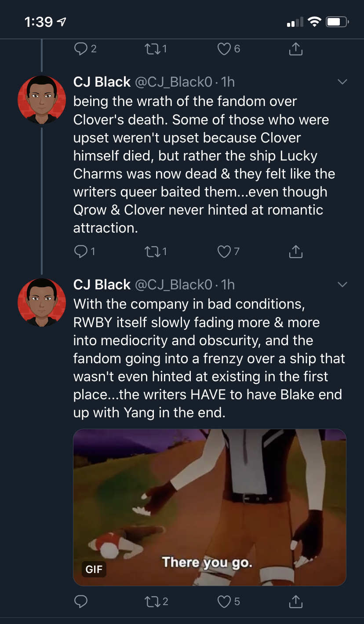This screenshot has height=624, width=364.
Task: Open the CJ Black name link on the first tweet
Action: tap(102, 82)
